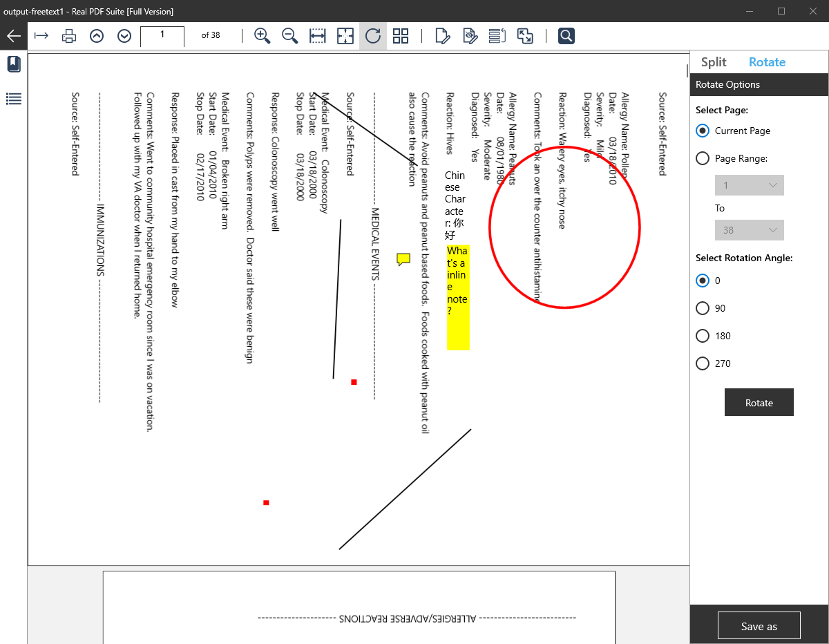Fit the page to window width
Image resolution: width=829 pixels, height=644 pixels.
317,35
